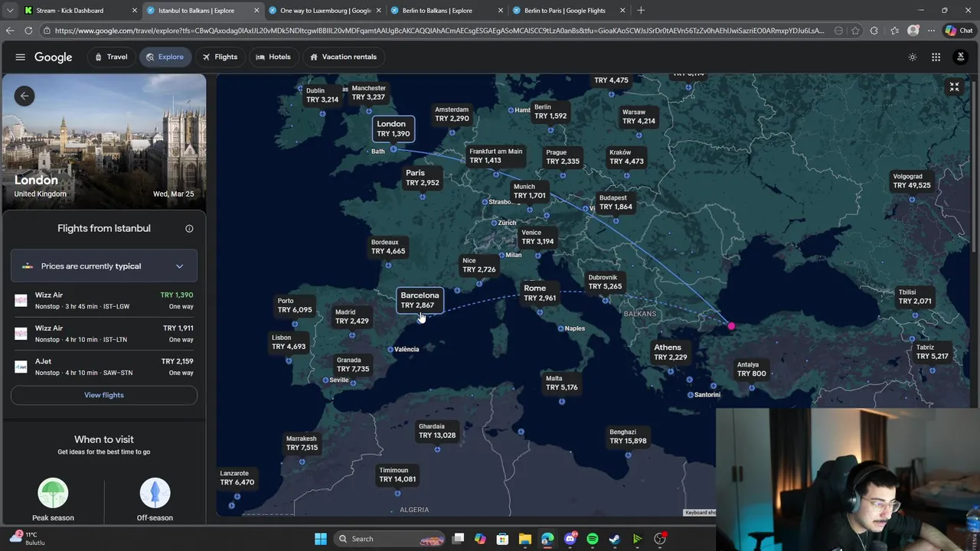
Task: Select Tbilisi TRY 2,071 map label
Action: tap(914, 296)
